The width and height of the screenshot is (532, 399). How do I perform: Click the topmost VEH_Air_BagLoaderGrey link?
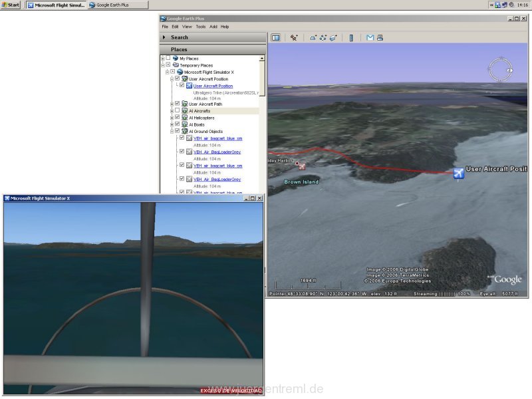point(217,152)
